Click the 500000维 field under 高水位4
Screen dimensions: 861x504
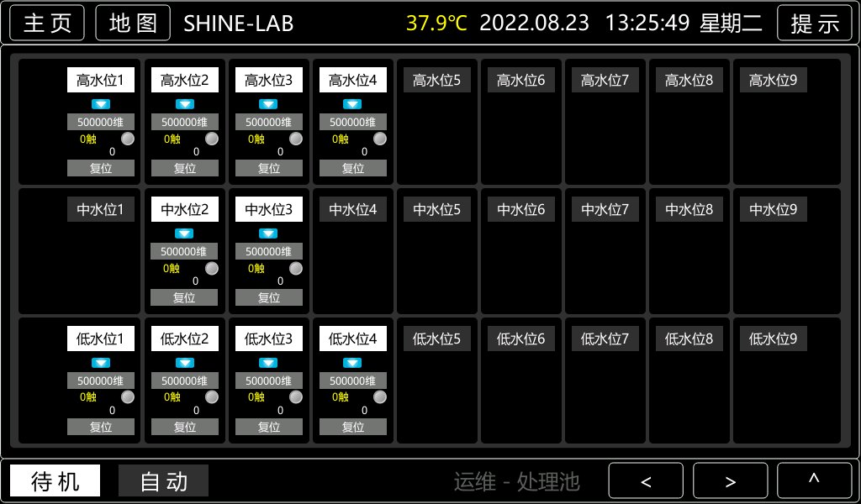[x=353, y=122]
